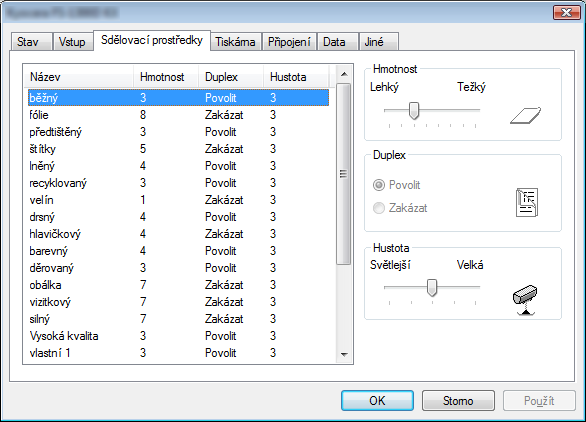The width and height of the screenshot is (586, 422).
Task: Open the Vstup tab
Action: point(73,41)
